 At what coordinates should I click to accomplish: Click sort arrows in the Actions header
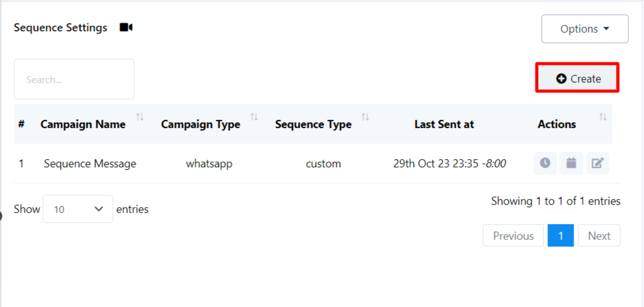[603, 117]
